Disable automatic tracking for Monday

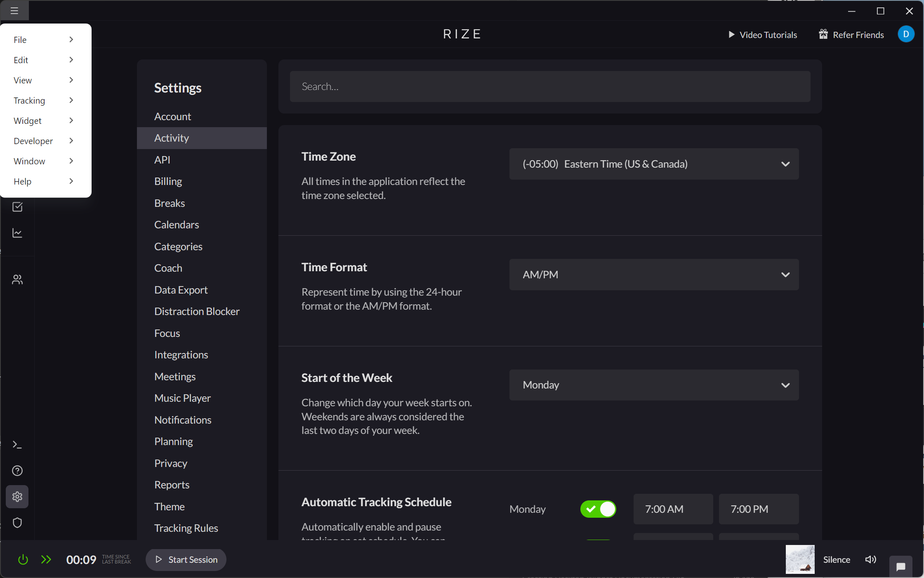click(x=598, y=509)
